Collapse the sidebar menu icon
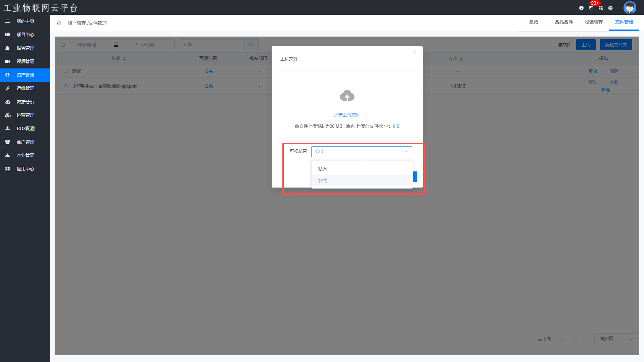644x362 pixels. click(x=59, y=23)
